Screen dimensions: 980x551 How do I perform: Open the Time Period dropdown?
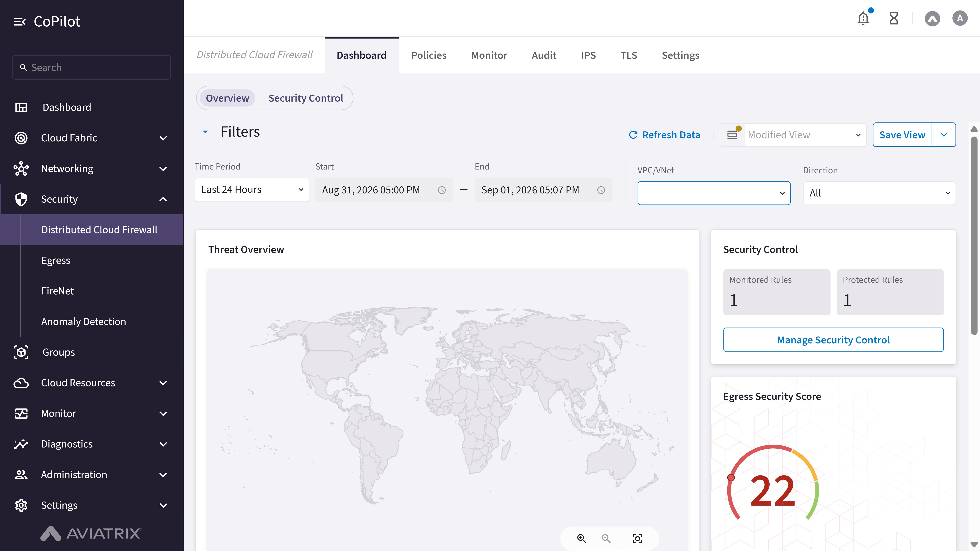(x=252, y=189)
